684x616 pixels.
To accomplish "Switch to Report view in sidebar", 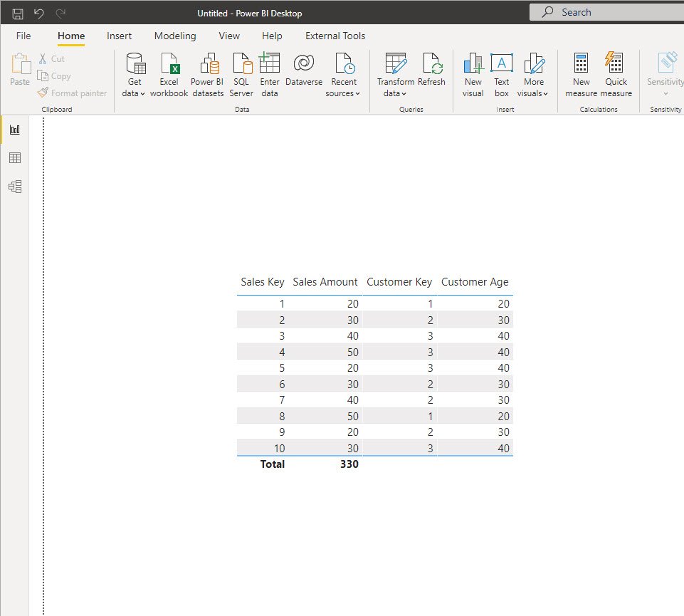I will [15, 130].
